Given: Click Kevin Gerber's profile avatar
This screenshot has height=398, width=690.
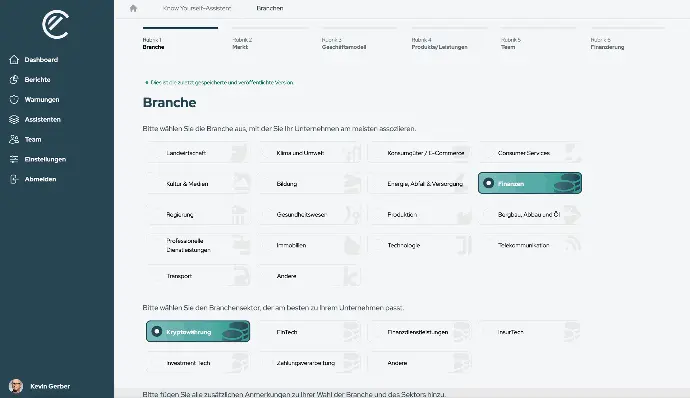Looking at the screenshot, I should 16,386.
